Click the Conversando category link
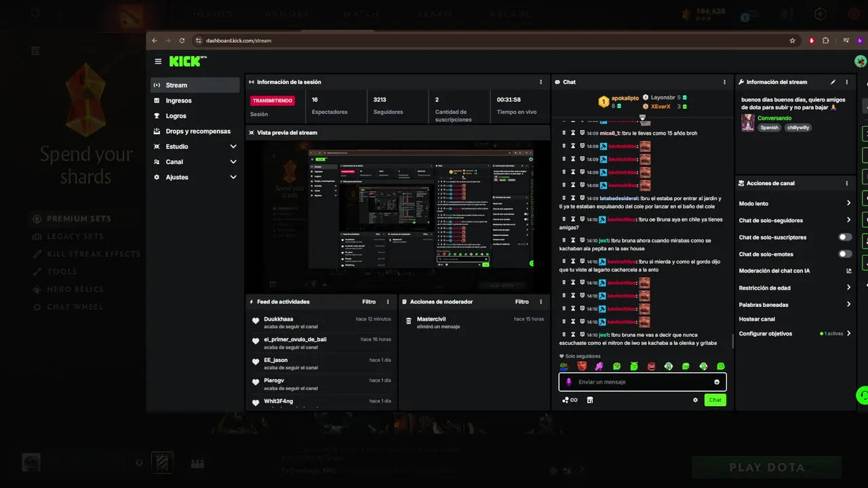Screen dimensions: 868x488 pyautogui.click(x=774, y=118)
